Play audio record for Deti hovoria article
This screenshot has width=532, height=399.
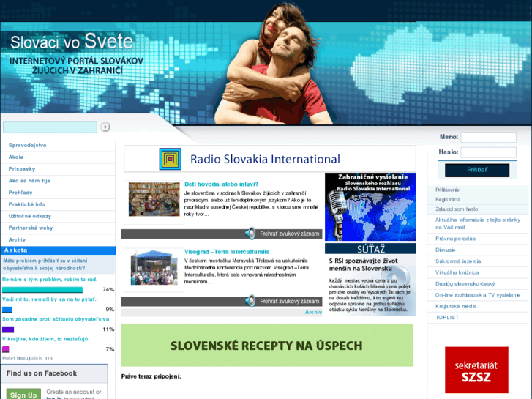point(289,234)
